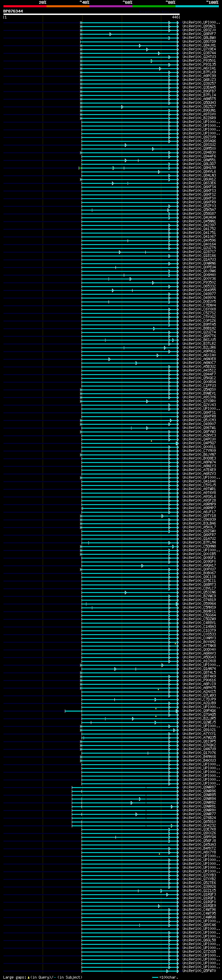Select hit label UniRef100_Q52TE6
The height and width of the screenshot is (980, 222).
[199, 883]
